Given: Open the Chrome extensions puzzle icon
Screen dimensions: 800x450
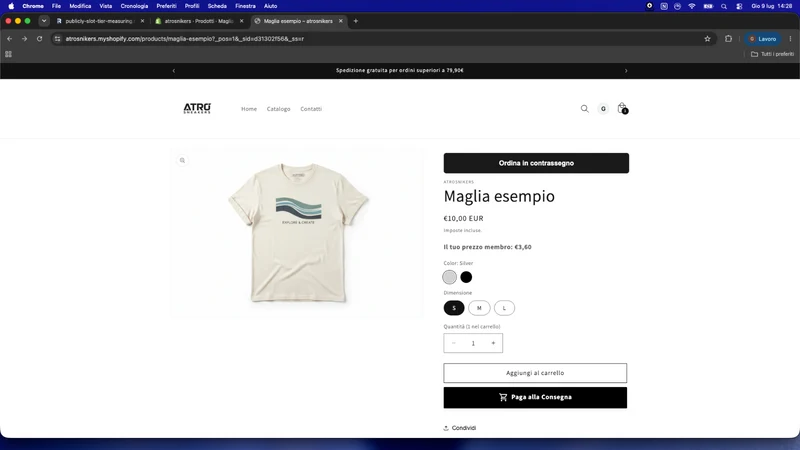Looking at the screenshot, I should coord(728,39).
